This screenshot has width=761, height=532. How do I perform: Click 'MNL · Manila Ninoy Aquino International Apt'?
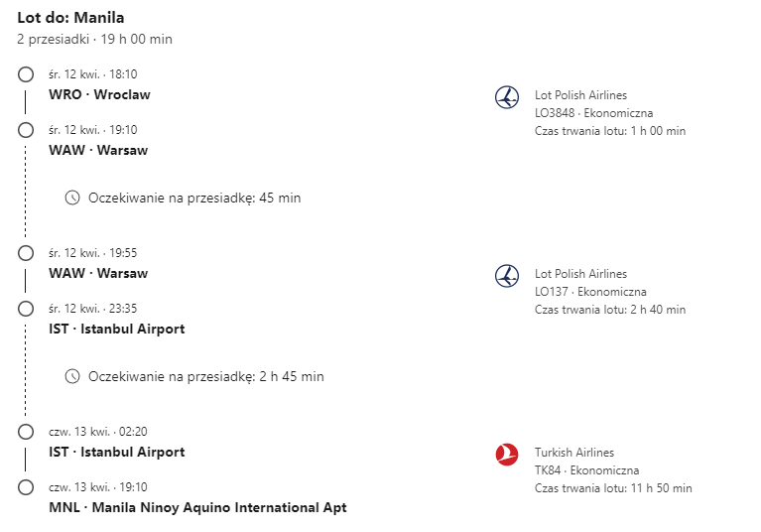[197, 507]
